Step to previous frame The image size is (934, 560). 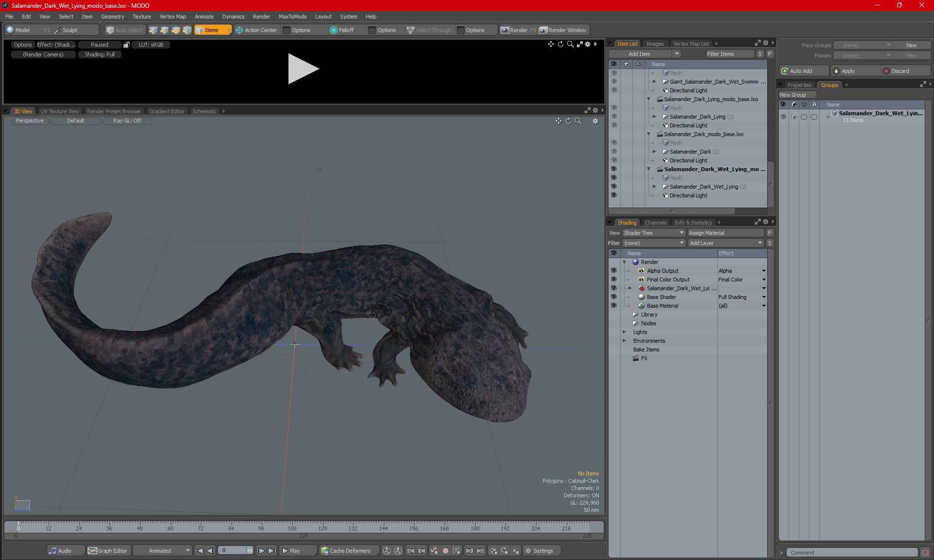pos(211,551)
